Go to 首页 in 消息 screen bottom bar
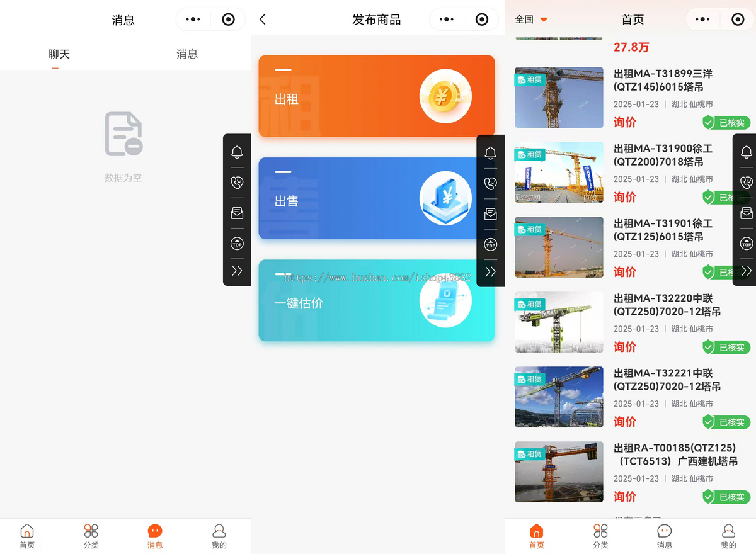Screen dimensions: 756x554 [27, 536]
